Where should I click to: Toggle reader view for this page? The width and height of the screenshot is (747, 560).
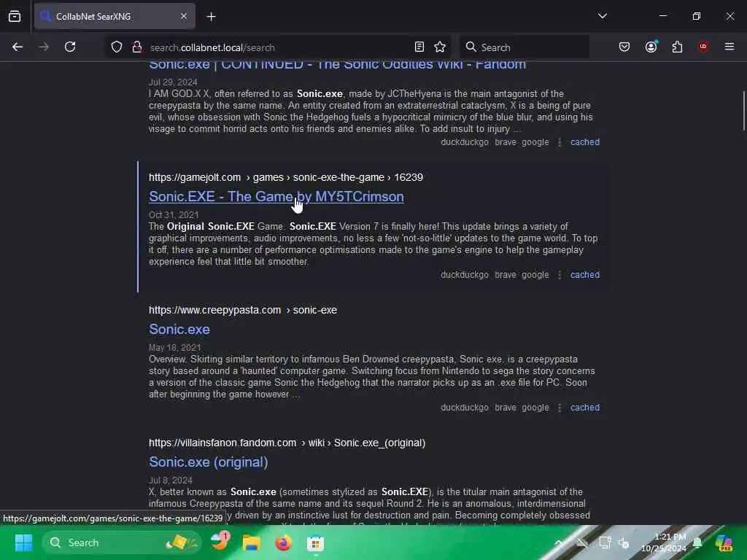(419, 47)
